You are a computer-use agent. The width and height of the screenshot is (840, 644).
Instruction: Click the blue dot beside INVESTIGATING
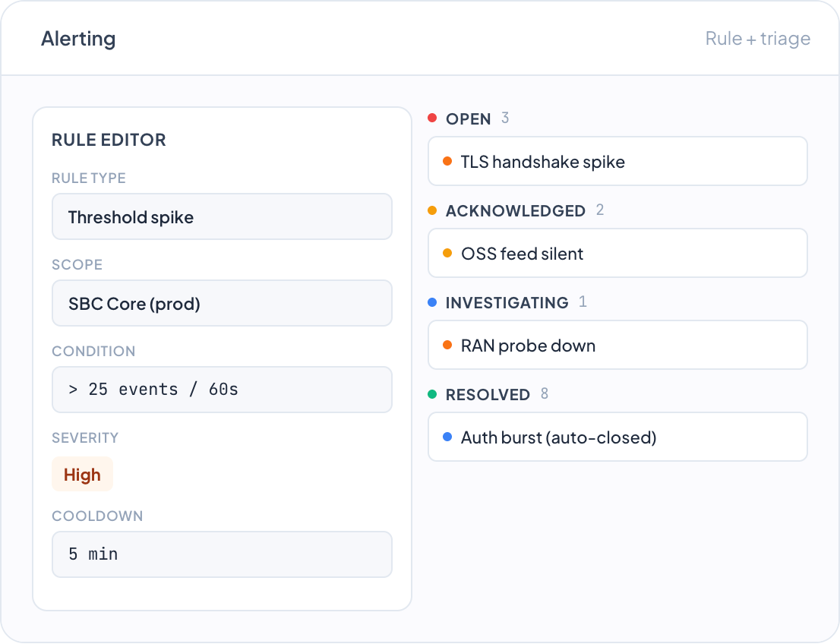(432, 302)
